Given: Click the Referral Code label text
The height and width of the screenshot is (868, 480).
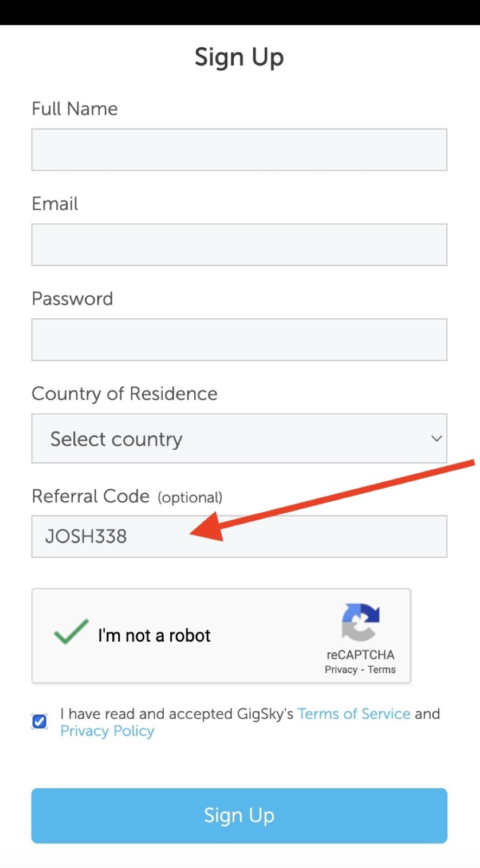Looking at the screenshot, I should (91, 496).
